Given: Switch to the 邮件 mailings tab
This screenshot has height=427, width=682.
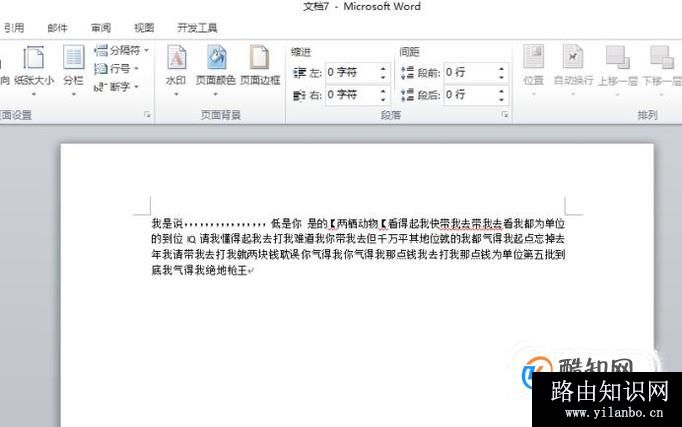Looking at the screenshot, I should [58, 28].
